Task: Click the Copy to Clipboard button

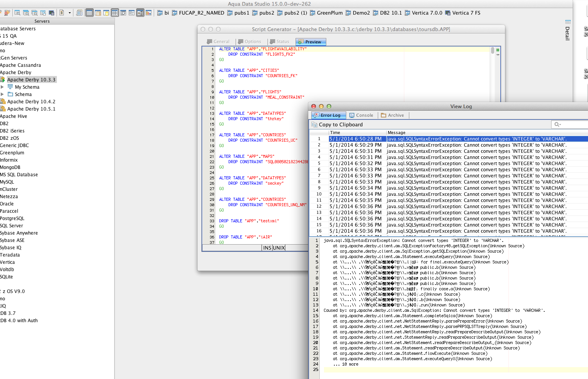Action: click(x=337, y=125)
